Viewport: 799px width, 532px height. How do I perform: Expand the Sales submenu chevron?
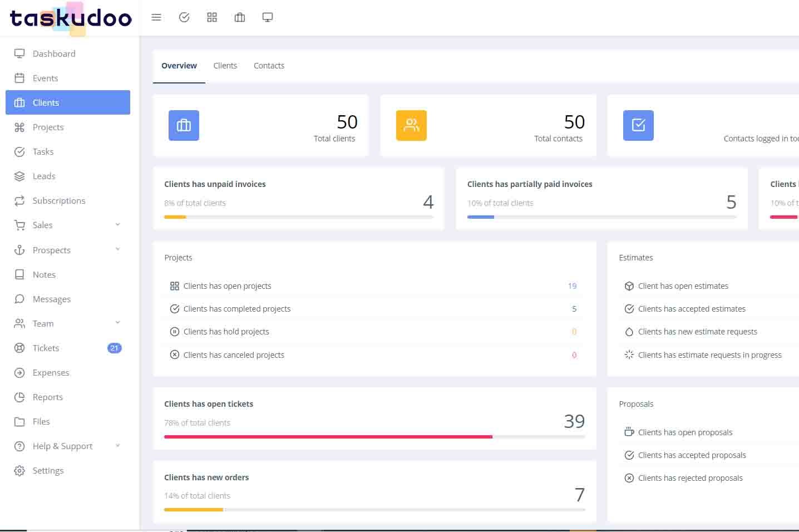click(117, 224)
